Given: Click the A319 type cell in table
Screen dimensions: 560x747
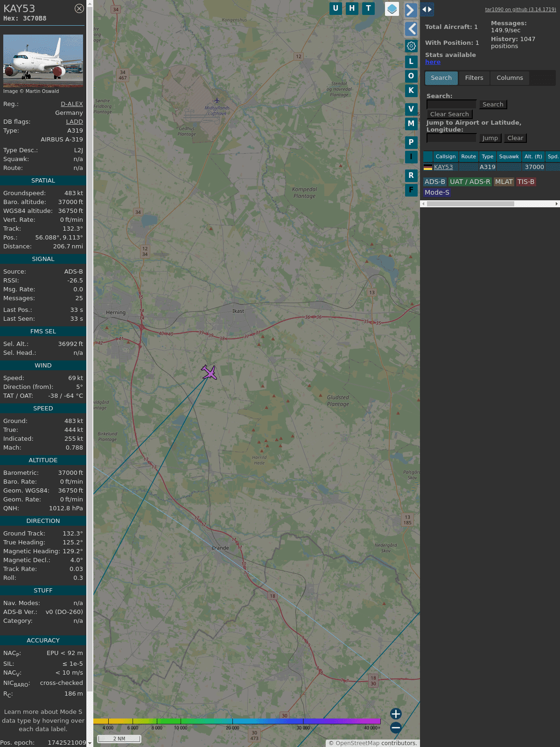Looking at the screenshot, I should click(488, 167).
